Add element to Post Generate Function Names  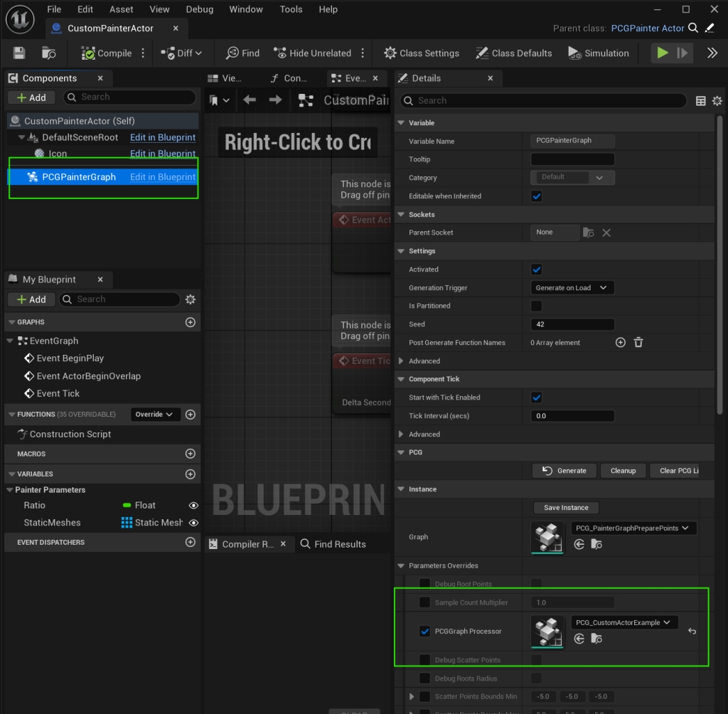[620, 343]
